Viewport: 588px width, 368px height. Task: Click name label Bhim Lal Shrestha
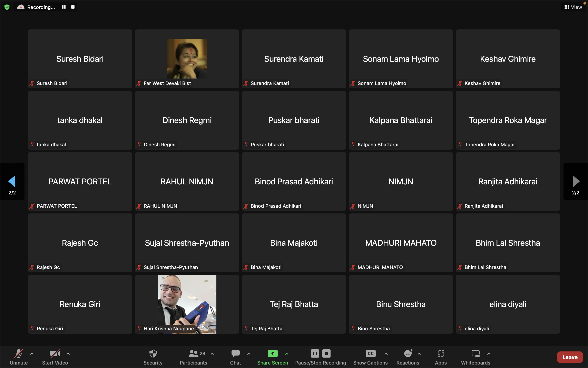point(485,267)
